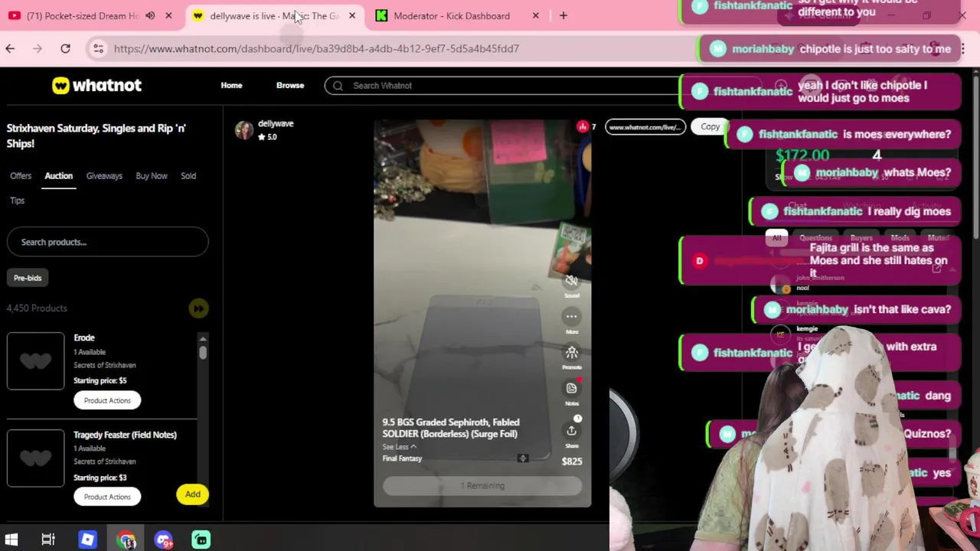Screen dimensions: 980x551
Task: Open the Tips tab
Action: 17,201
